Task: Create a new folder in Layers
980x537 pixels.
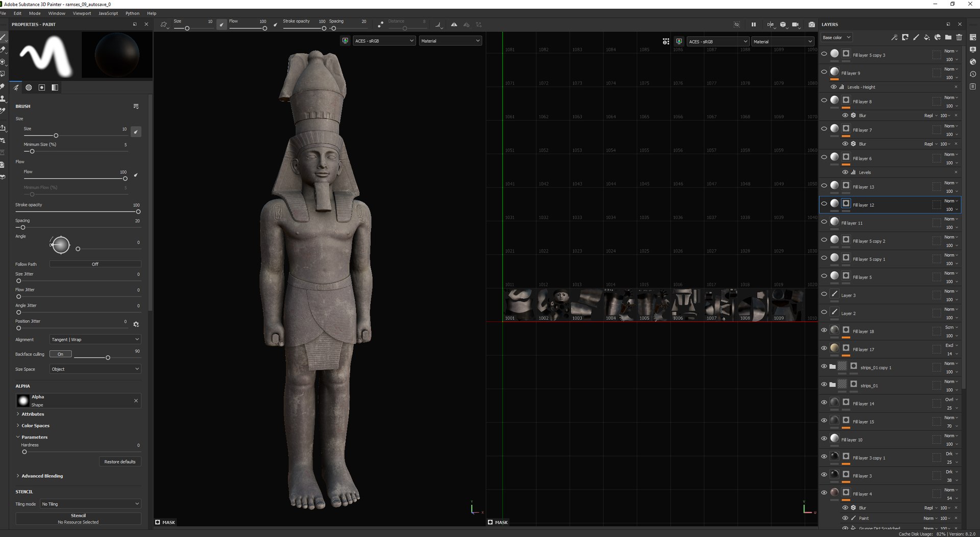Action: pos(948,37)
